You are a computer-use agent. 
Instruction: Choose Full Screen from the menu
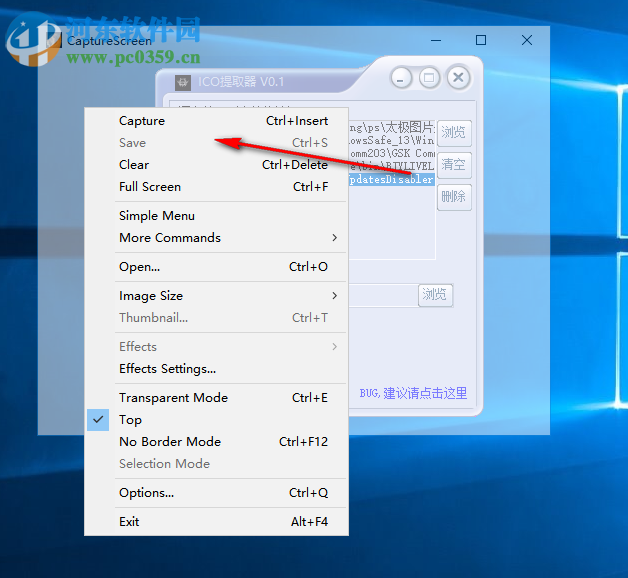coord(216,187)
